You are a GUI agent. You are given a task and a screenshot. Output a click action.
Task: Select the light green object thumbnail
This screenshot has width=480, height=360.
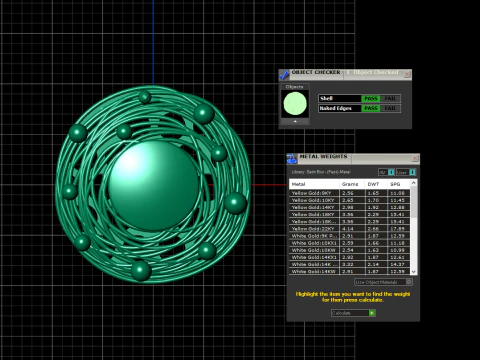point(295,104)
